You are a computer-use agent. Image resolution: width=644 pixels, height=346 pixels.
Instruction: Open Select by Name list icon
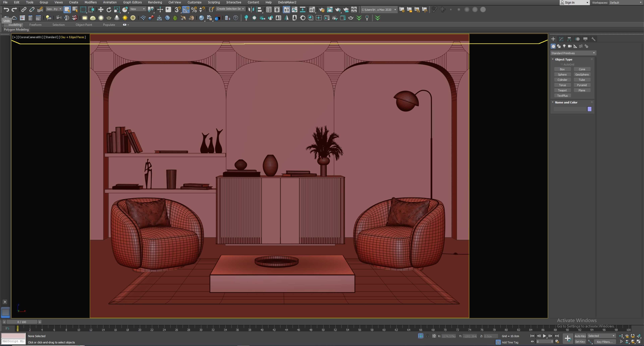(x=75, y=10)
